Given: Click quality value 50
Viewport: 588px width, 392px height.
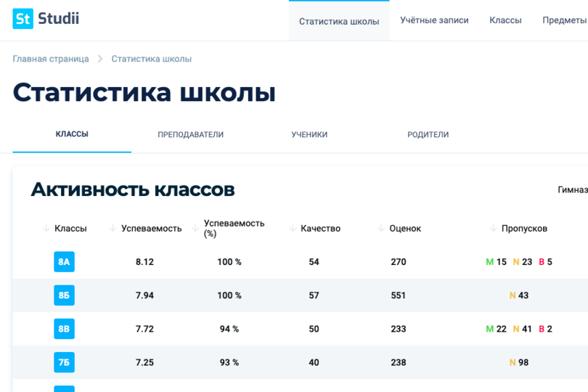Looking at the screenshot, I should click(314, 329).
